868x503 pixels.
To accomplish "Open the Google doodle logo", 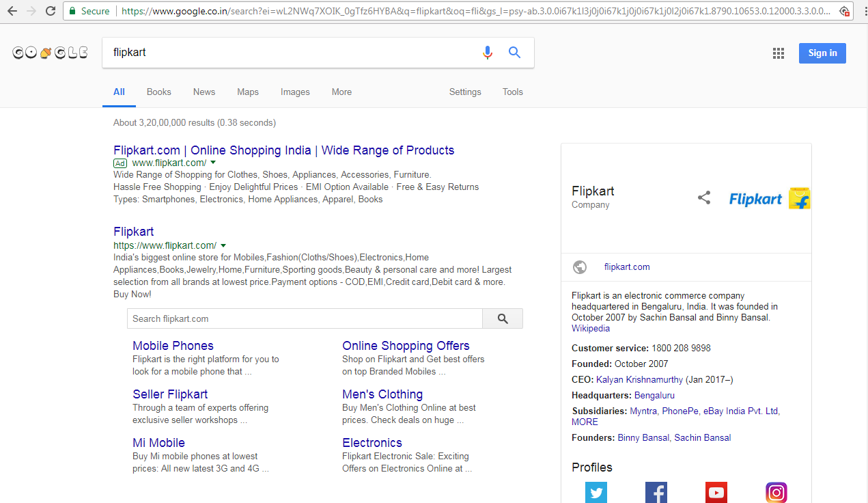I will click(x=50, y=53).
